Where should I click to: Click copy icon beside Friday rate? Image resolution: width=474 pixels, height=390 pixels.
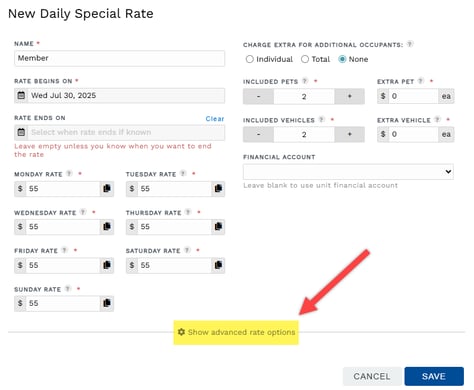click(107, 265)
